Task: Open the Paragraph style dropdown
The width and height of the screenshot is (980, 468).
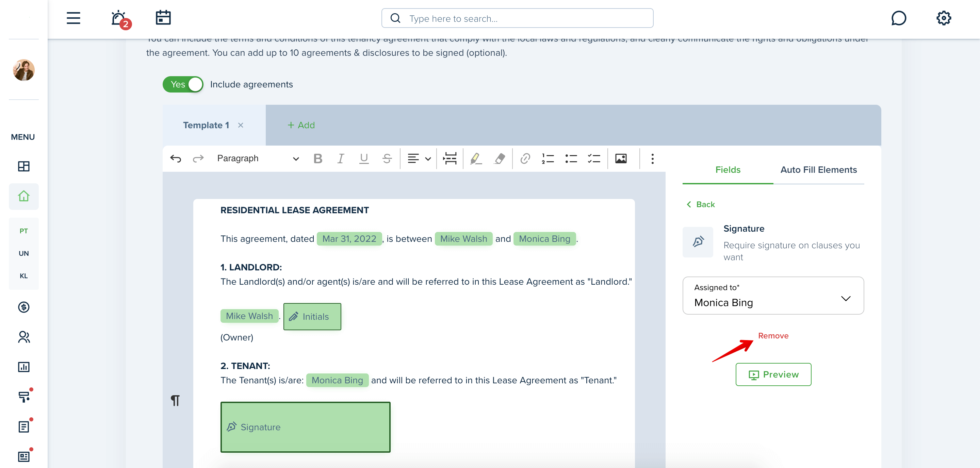Action: coord(258,158)
